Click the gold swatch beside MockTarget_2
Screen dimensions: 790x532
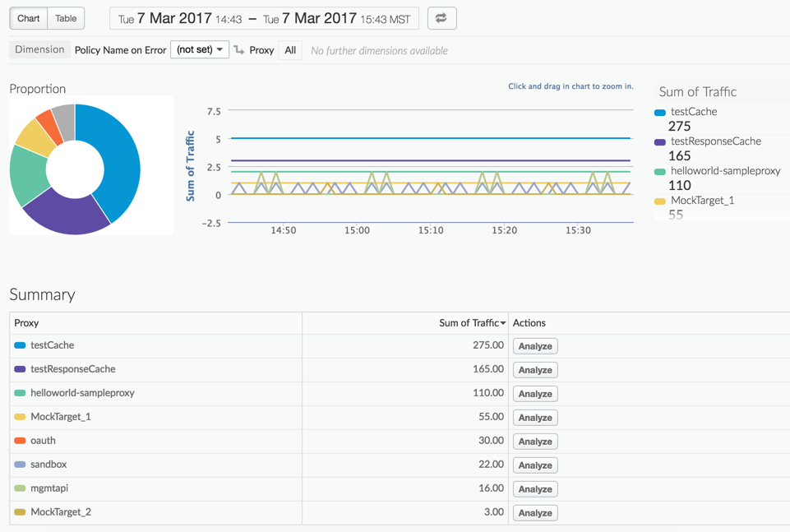click(x=21, y=512)
